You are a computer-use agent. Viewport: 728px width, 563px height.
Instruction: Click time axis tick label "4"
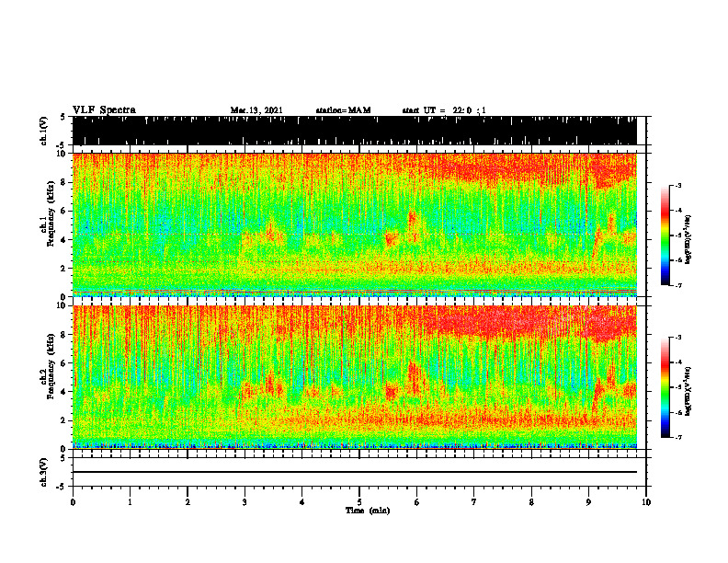(x=302, y=502)
